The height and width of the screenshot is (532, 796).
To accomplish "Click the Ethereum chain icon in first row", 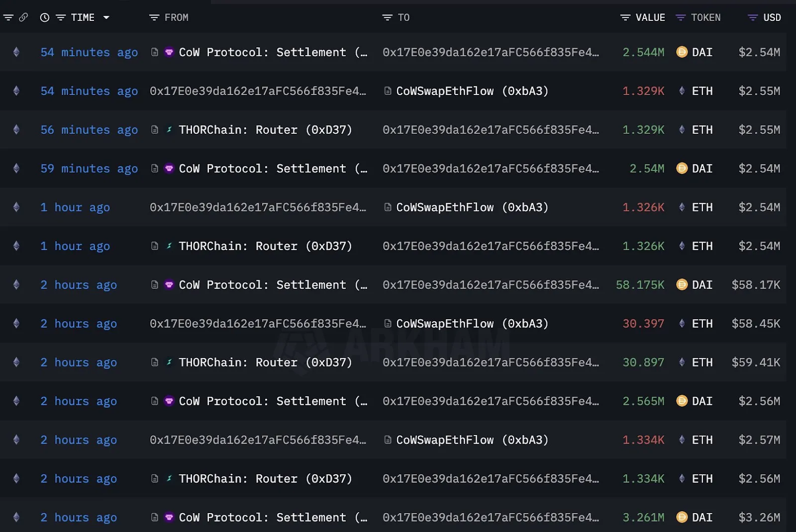I will point(16,52).
